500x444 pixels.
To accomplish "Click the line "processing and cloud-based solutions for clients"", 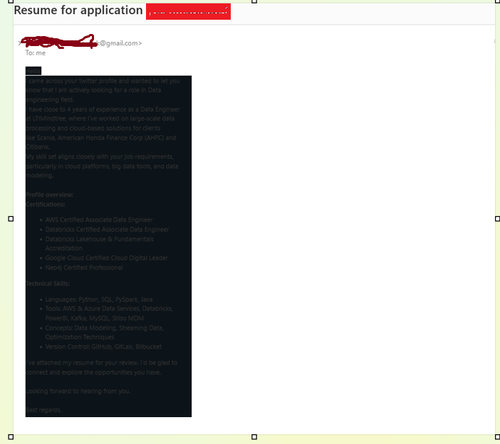I will click(x=93, y=128).
